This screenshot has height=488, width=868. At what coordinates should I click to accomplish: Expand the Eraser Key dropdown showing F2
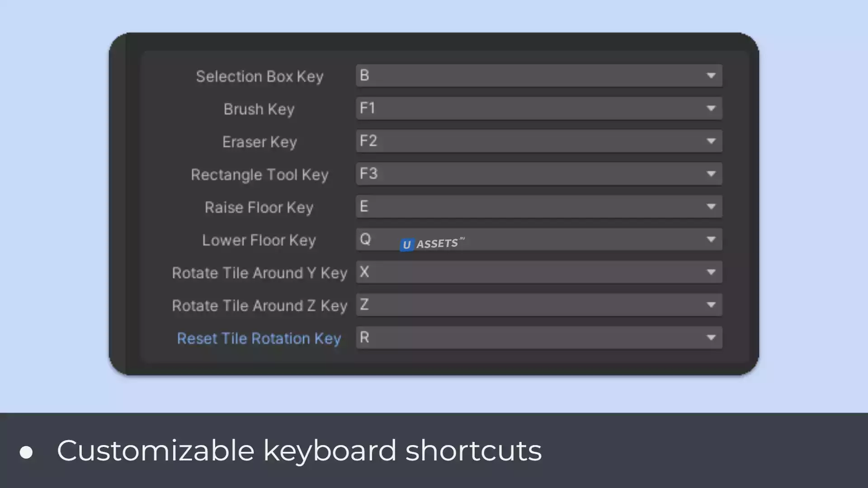538,141
